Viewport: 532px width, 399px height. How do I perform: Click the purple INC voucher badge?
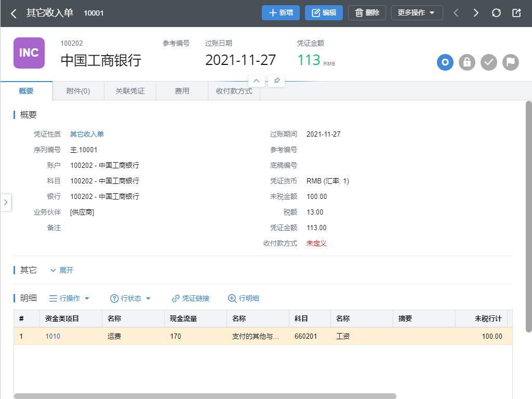pos(29,53)
